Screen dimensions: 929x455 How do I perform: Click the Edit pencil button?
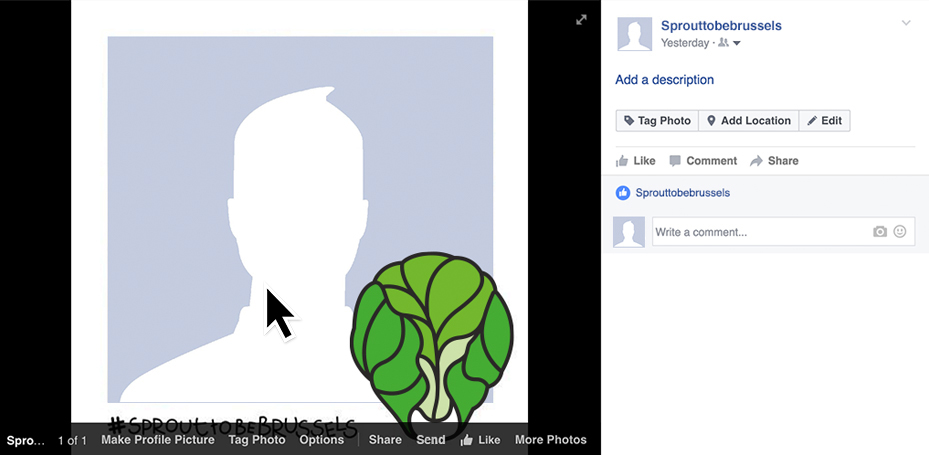pyautogui.click(x=825, y=121)
